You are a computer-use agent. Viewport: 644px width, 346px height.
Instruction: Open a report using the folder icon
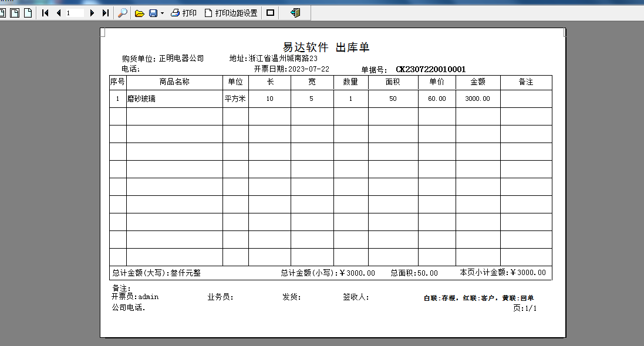pyautogui.click(x=140, y=12)
